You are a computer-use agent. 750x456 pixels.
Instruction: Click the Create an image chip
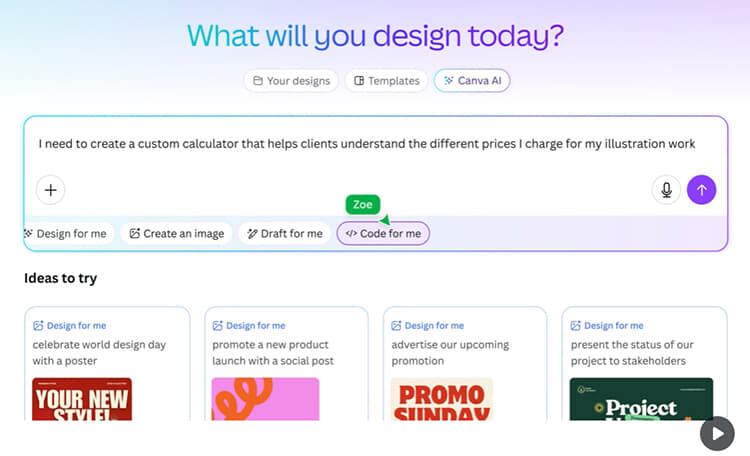tap(177, 234)
